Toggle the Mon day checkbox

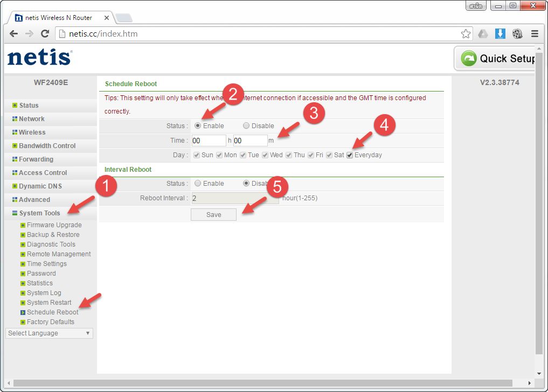pos(219,155)
